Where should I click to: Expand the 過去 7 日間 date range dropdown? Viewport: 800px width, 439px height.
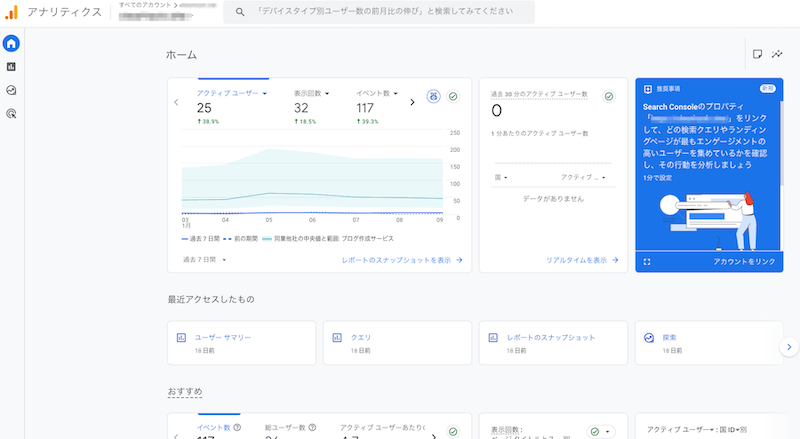tap(204, 260)
